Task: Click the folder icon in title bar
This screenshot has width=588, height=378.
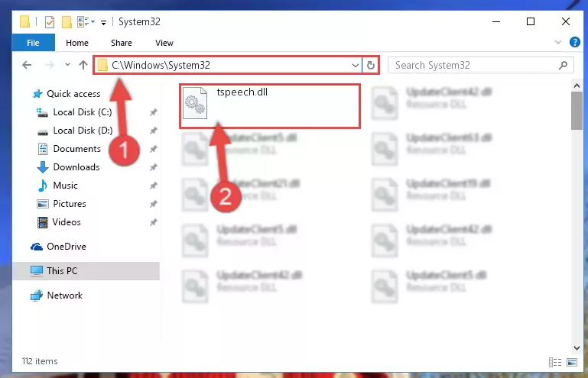Action: 24,21
